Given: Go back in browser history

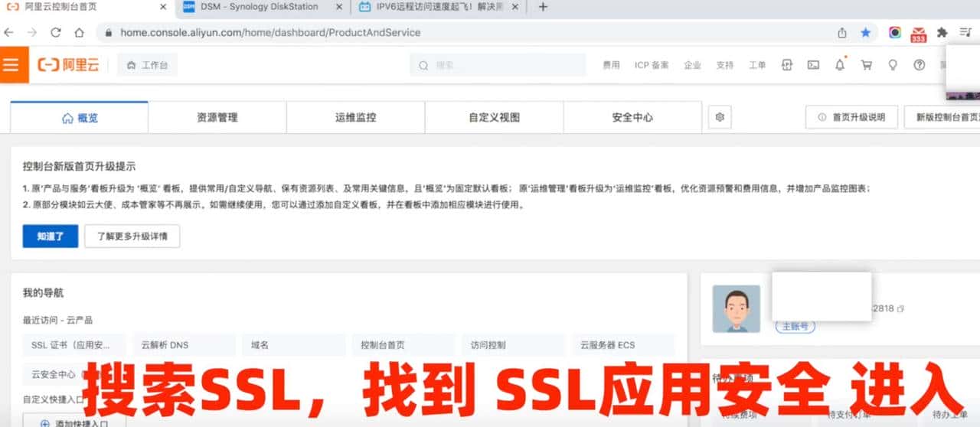Looking at the screenshot, I should pyautogui.click(x=9, y=33).
